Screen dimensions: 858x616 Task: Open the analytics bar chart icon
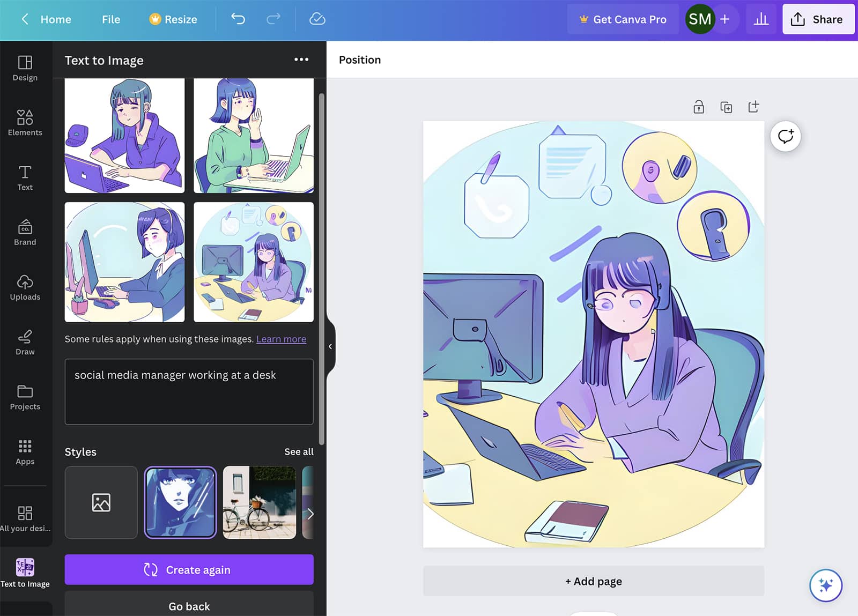pos(761,19)
